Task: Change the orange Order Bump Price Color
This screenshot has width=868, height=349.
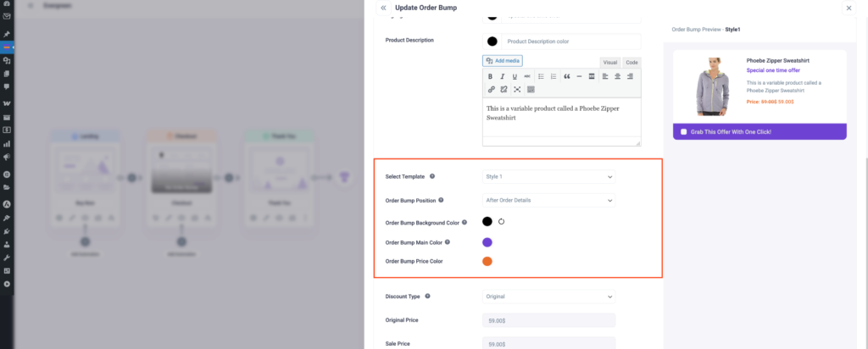Action: (x=487, y=261)
